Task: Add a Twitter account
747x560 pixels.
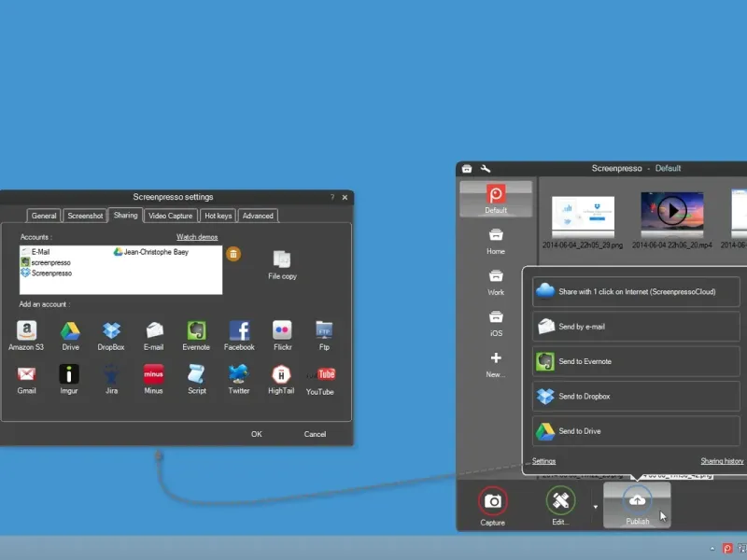Action: pyautogui.click(x=239, y=380)
